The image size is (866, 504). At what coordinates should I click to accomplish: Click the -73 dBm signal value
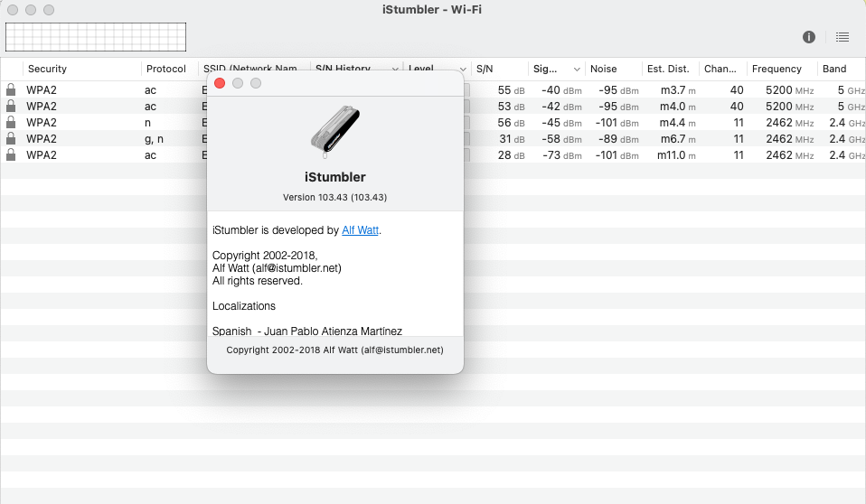(x=561, y=155)
